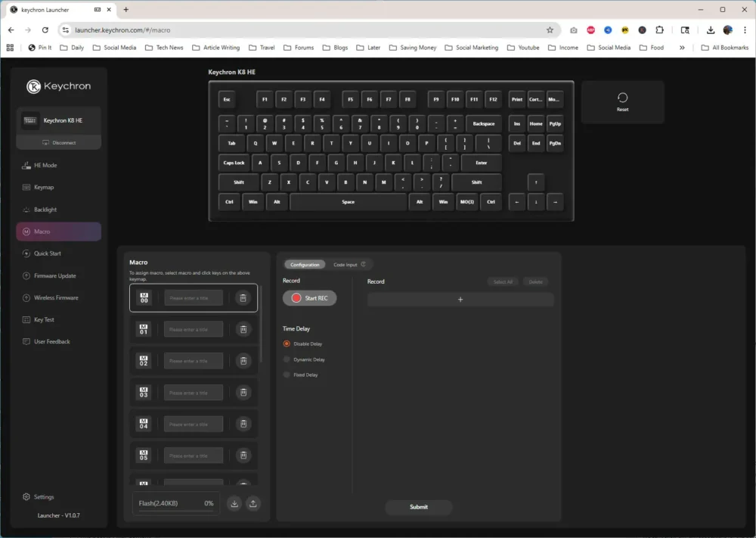Open Youtube bookmark folder
This screenshot has height=538, width=756.
tap(523, 48)
